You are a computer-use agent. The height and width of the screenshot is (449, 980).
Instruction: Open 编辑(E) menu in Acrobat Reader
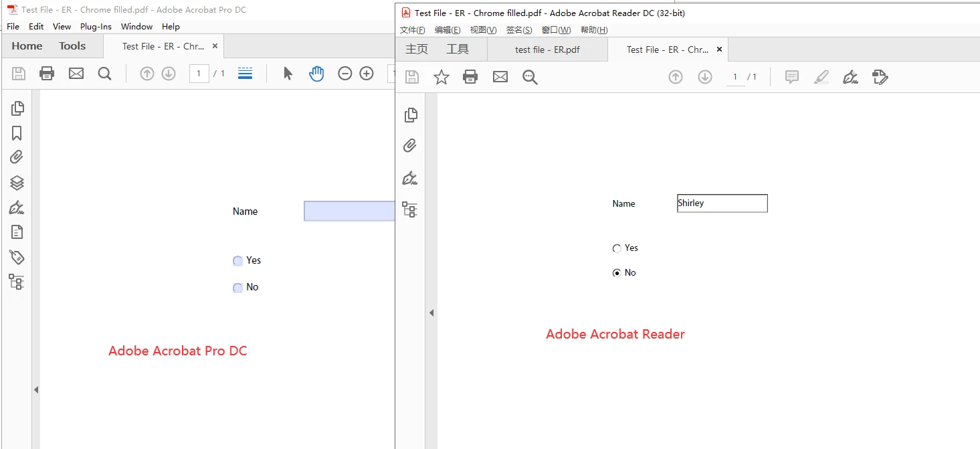click(x=448, y=30)
